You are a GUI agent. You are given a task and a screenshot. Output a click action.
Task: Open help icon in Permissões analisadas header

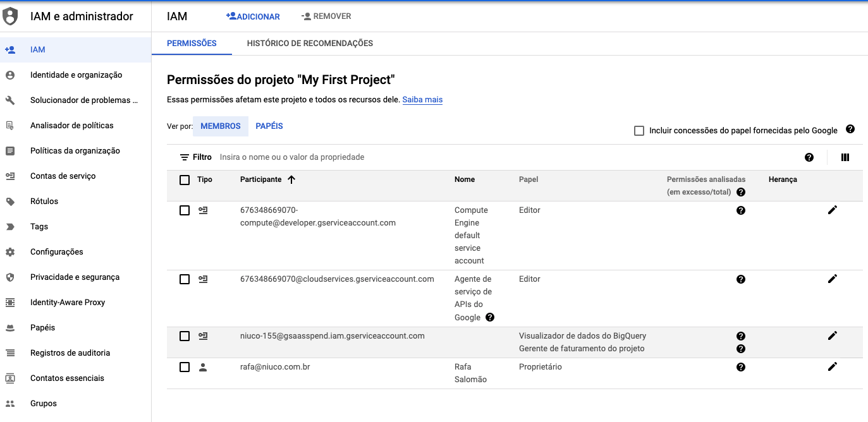click(x=741, y=192)
